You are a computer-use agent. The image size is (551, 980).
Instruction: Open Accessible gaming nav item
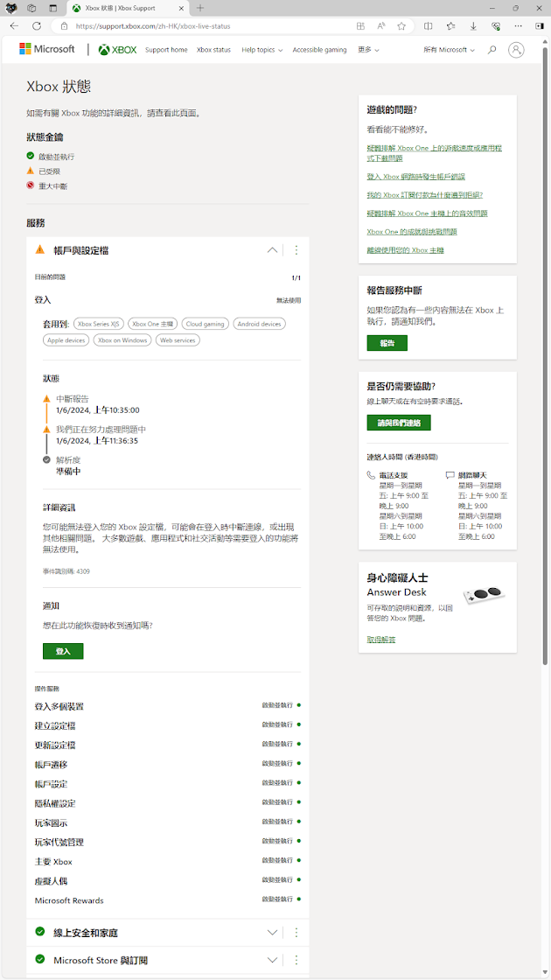(319, 50)
